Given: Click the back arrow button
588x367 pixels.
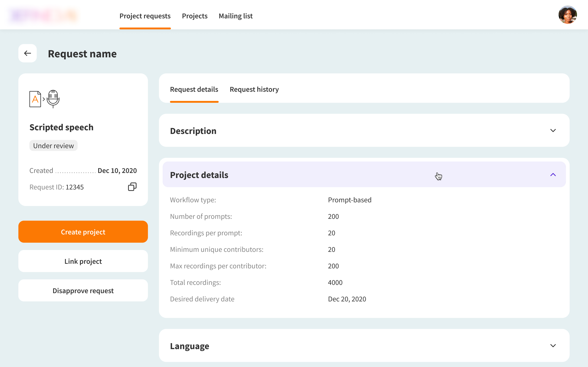Looking at the screenshot, I should [27, 53].
